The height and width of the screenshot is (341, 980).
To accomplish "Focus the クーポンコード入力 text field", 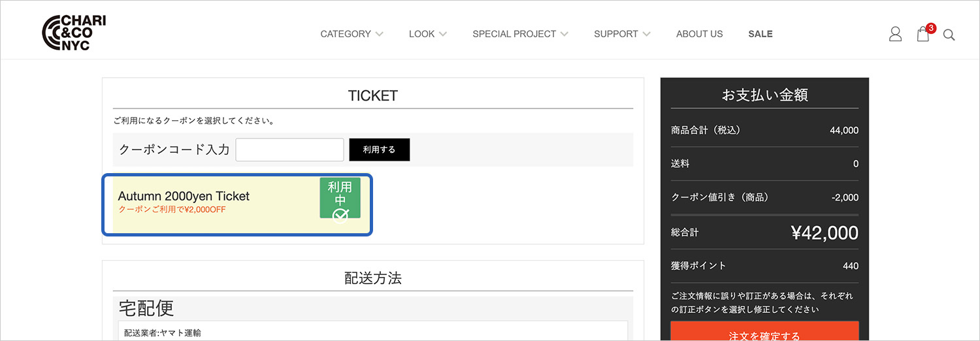I will (x=289, y=150).
